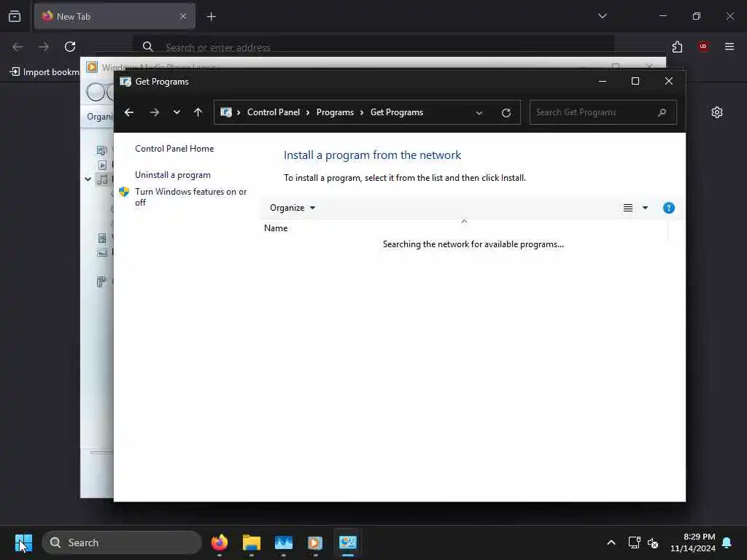Expand view options dropdown arrow

(x=645, y=208)
